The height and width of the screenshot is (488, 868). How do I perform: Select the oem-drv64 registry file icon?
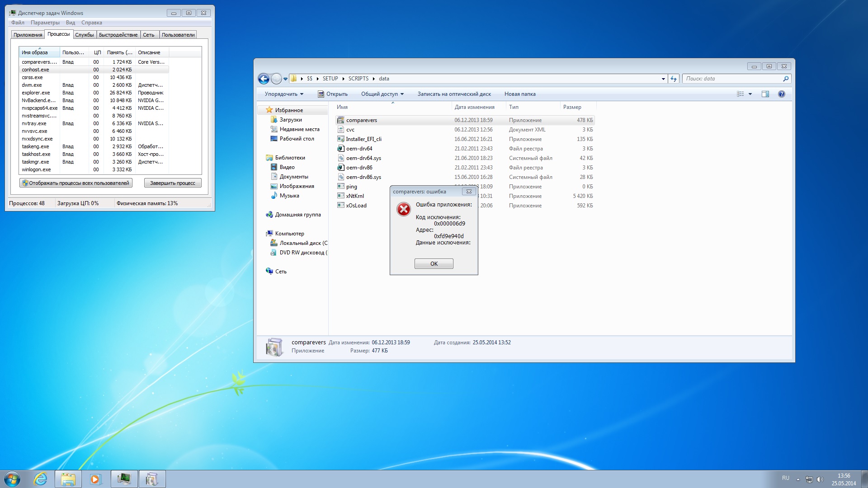coord(340,149)
